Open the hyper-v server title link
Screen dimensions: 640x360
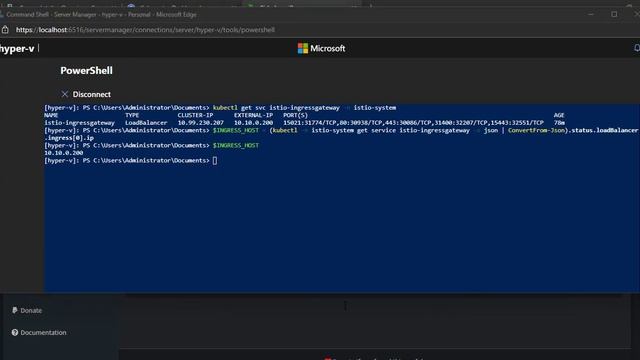pyautogui.click(x=17, y=49)
